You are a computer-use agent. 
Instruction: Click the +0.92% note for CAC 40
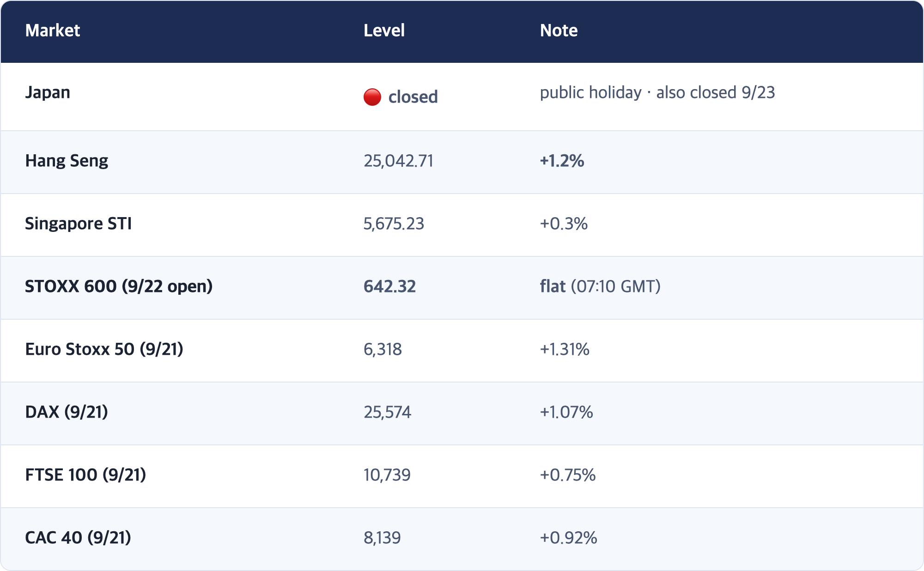(x=569, y=538)
